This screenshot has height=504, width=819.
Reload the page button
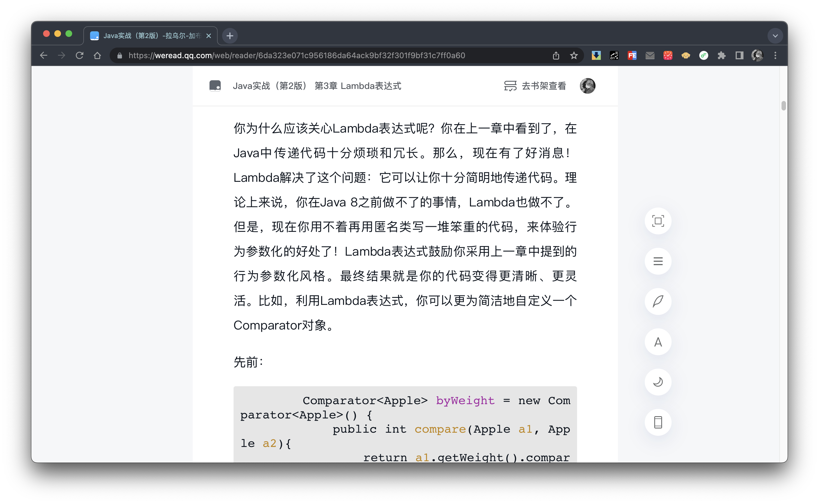[79, 55]
